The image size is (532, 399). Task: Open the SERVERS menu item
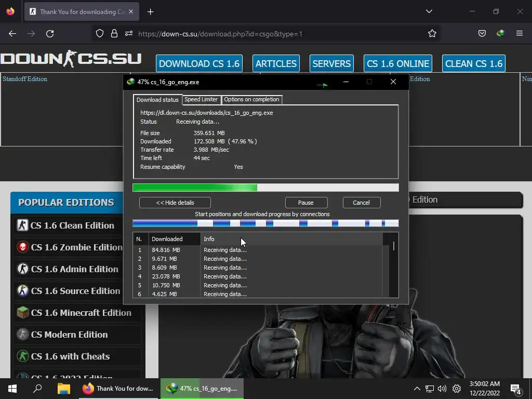331,63
